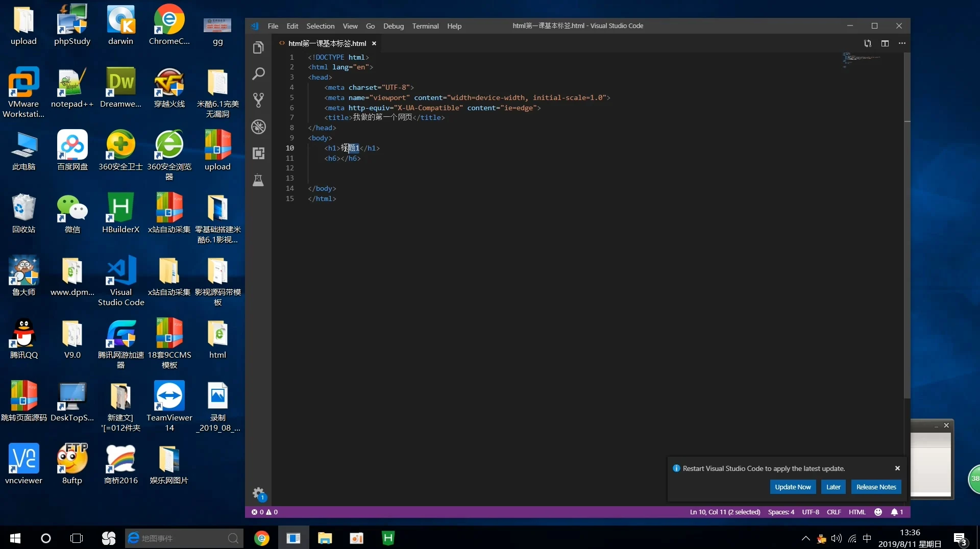Click the Later button
This screenshot has width=980, height=549.
tap(833, 487)
